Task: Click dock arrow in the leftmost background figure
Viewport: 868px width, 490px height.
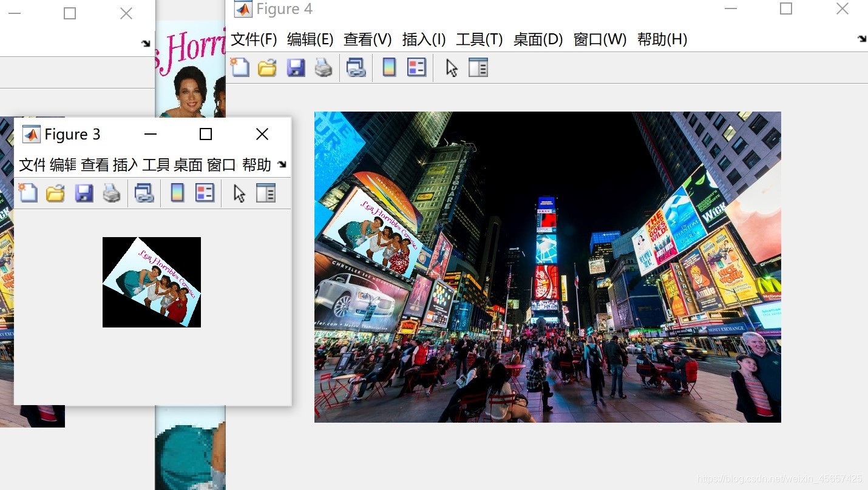Action: click(x=146, y=44)
